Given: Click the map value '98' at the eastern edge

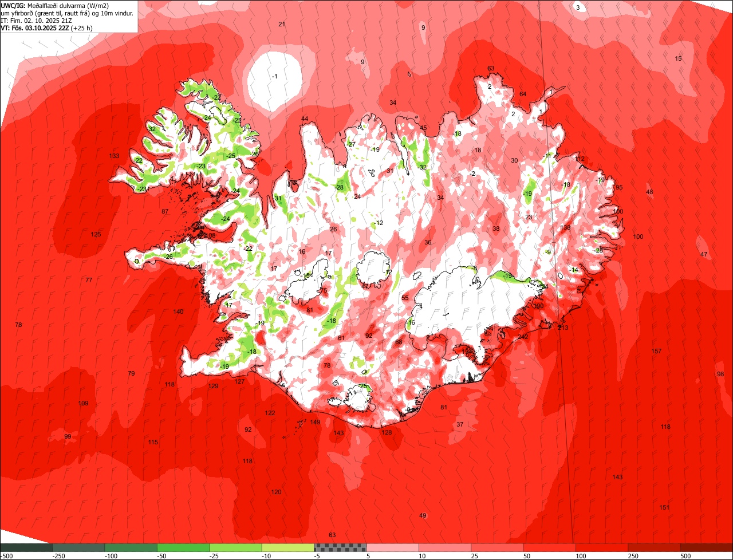Looking at the screenshot, I should pos(720,374).
